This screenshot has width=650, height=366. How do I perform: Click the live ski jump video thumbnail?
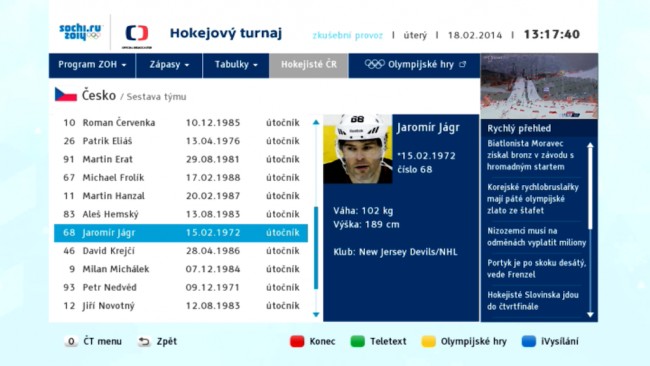click(x=539, y=86)
